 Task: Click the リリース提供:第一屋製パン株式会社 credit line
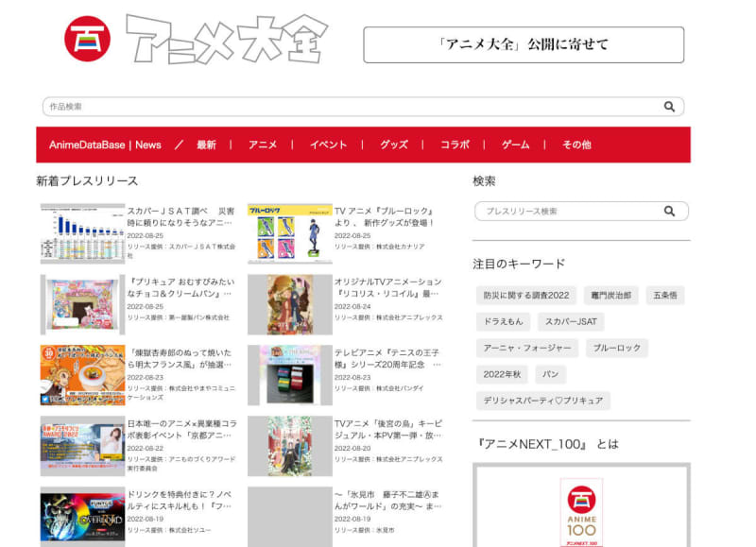point(178,317)
